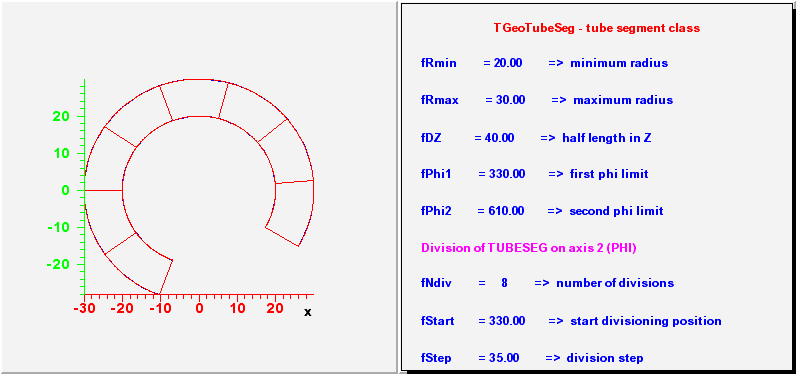Select the fPhi1 first phi limit text

coord(535,174)
